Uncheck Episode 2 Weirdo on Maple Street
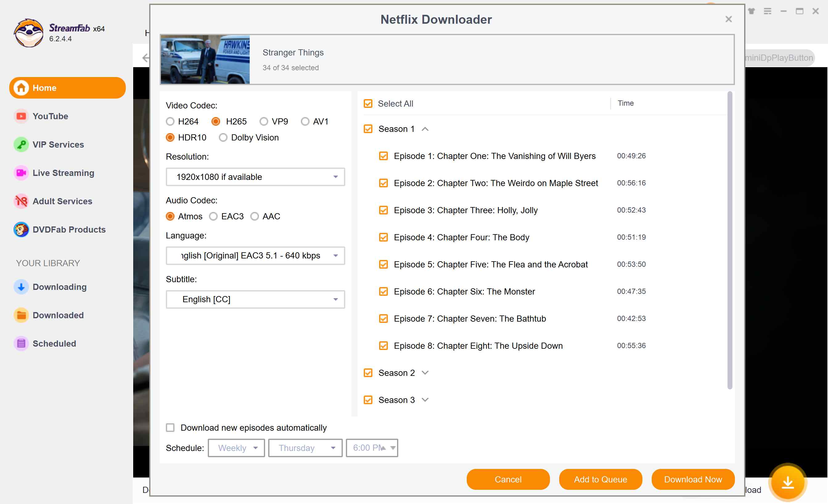This screenshot has width=828, height=504. (x=383, y=183)
